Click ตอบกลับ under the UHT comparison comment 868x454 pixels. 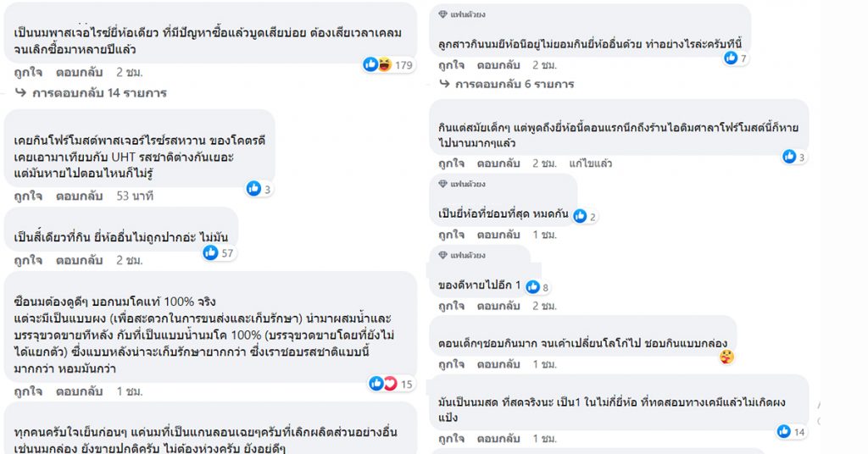(79, 196)
